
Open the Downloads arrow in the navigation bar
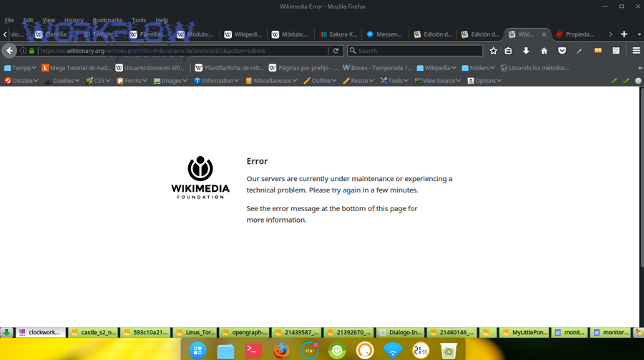[x=526, y=51]
